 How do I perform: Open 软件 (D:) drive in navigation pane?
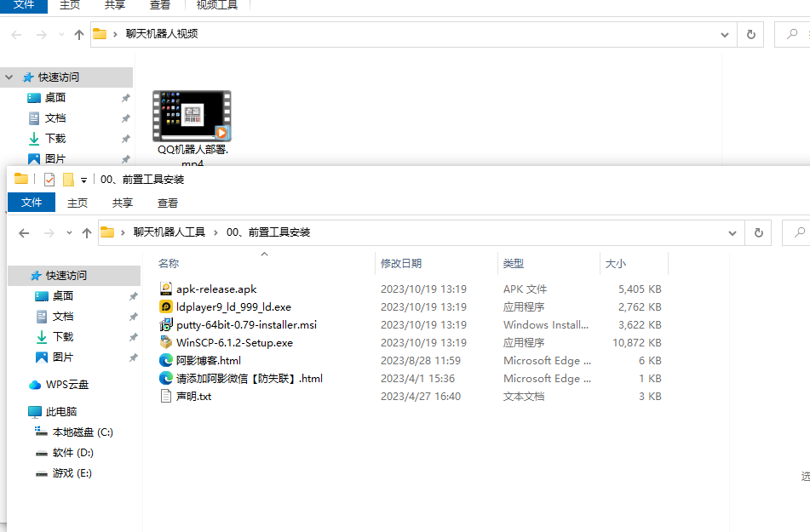(x=73, y=453)
